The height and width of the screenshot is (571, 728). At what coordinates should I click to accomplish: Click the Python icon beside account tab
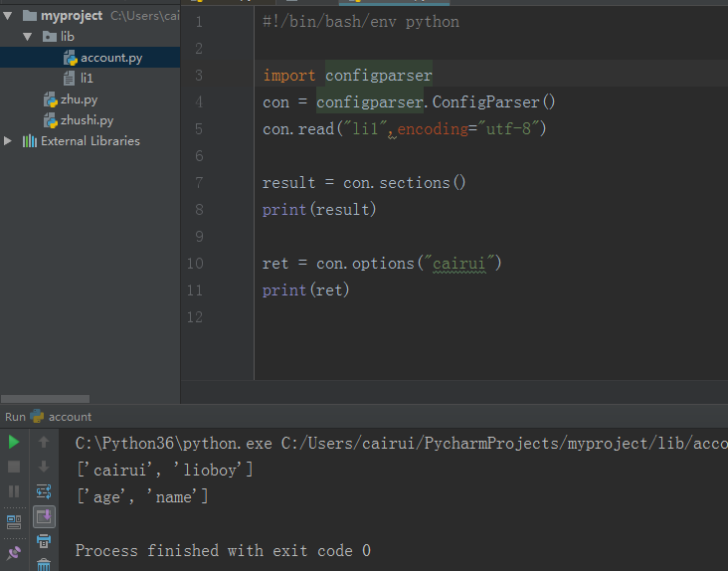(37, 416)
